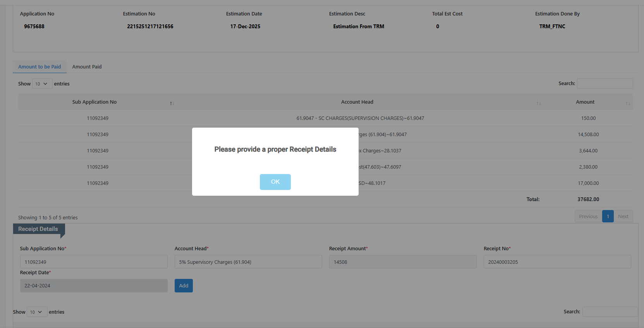Click the Account Head input field
The image size is (644, 328).
(248, 262)
